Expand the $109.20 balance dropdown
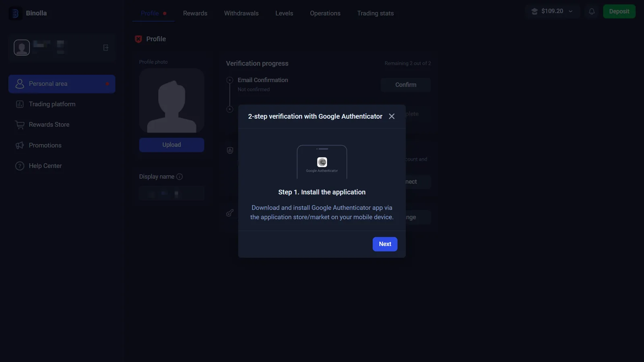Image resolution: width=644 pixels, height=362 pixels. [x=570, y=11]
